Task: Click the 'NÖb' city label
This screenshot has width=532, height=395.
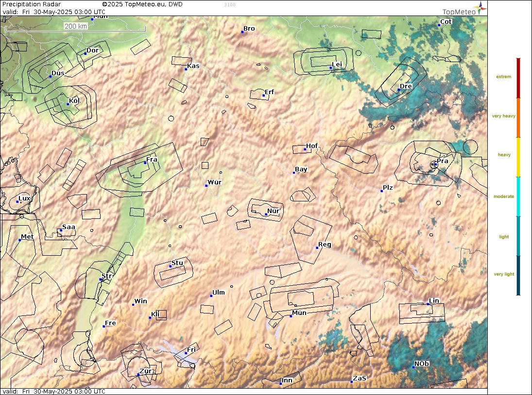Action: pos(422,364)
